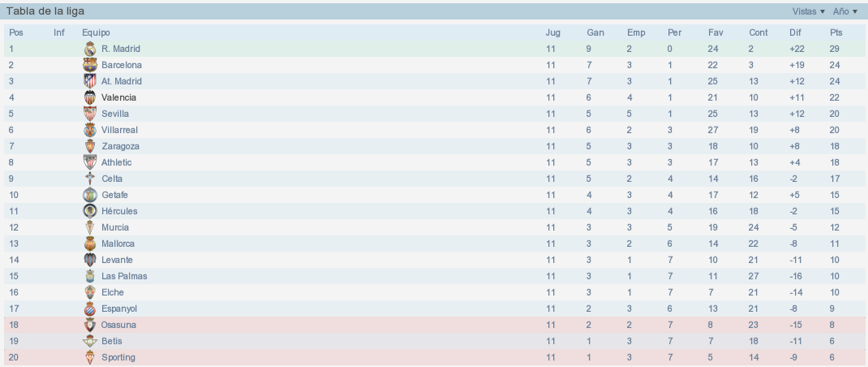Screen dimensions: 868x367
Task: Click the Athletic club crest
Action: [x=90, y=162]
